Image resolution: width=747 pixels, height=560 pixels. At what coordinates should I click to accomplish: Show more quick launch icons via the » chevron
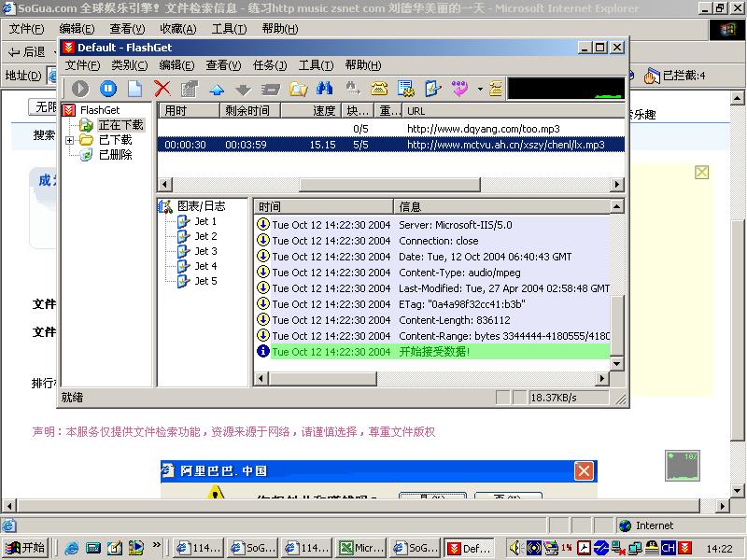coord(156,545)
